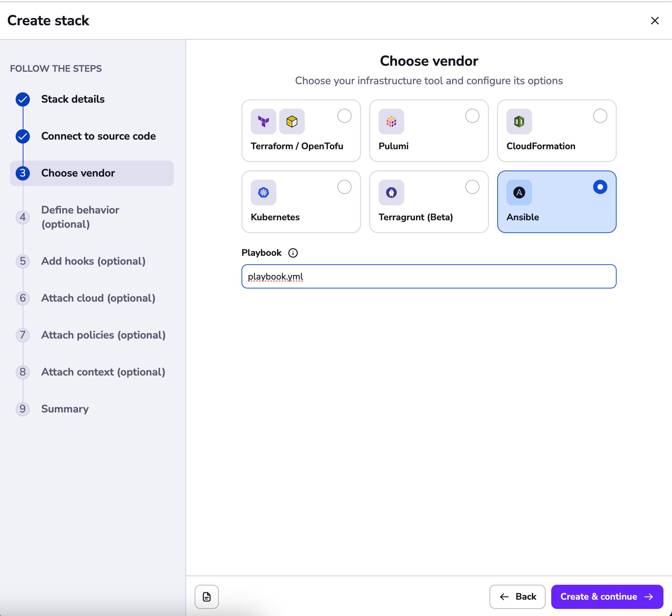Select the Terraform / OpenTofu radio button
The height and width of the screenshot is (616, 672).
[x=344, y=116]
